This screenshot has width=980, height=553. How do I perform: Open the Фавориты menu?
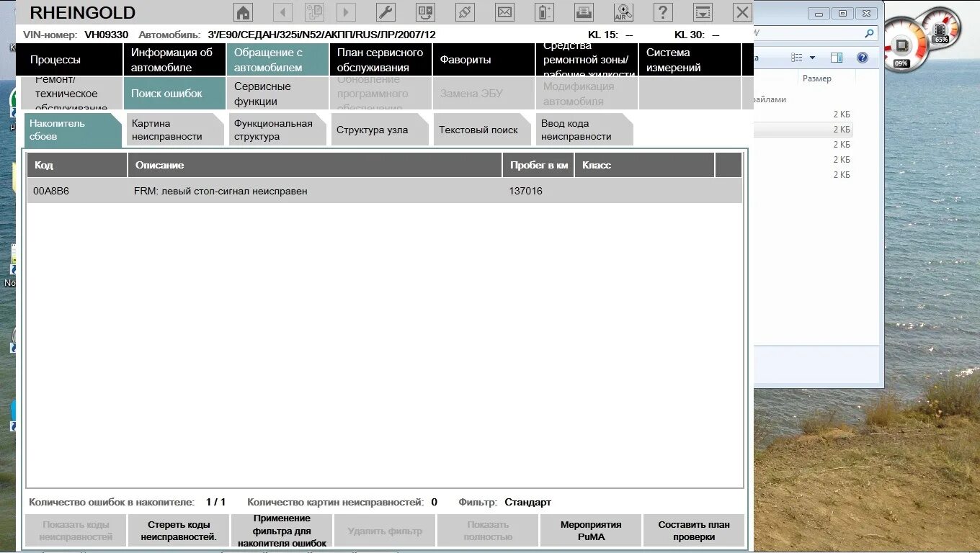(484, 60)
